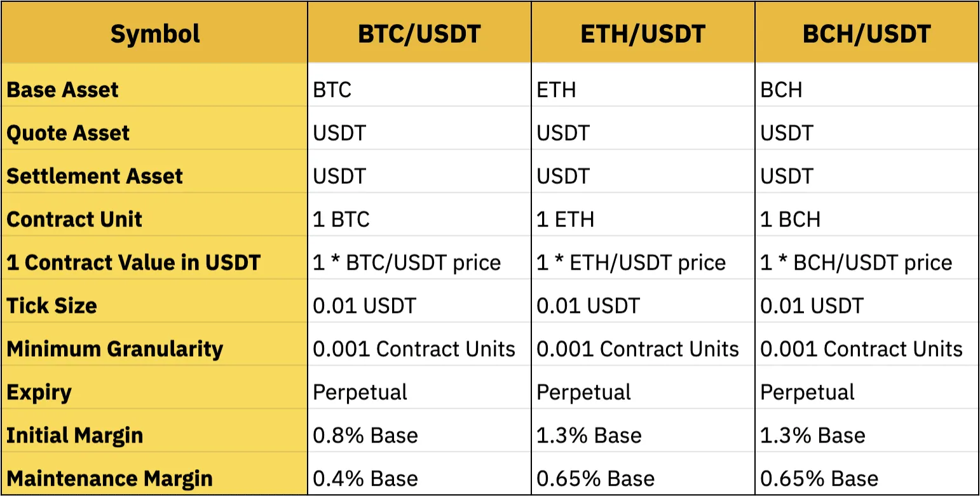Click the 0.4% Base cell
The width and height of the screenshot is (980, 496).
[x=365, y=479]
